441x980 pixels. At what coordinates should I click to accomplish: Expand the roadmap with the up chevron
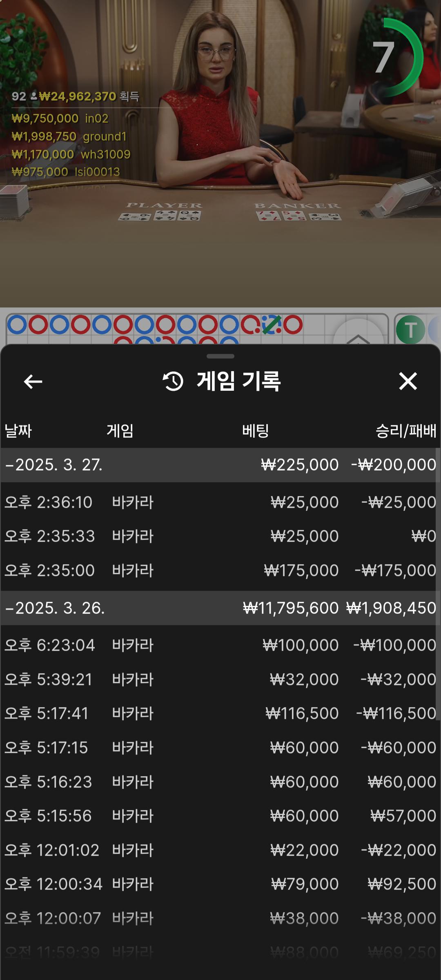click(358, 337)
